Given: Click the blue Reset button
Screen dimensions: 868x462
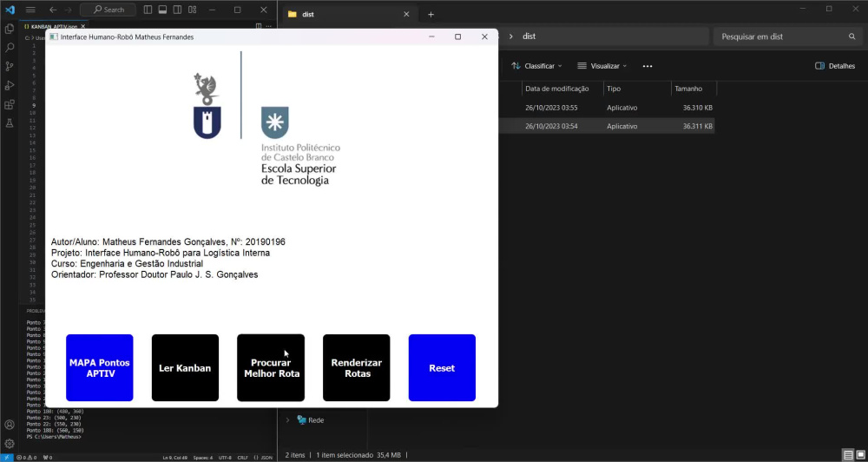Looking at the screenshot, I should (442, 368).
